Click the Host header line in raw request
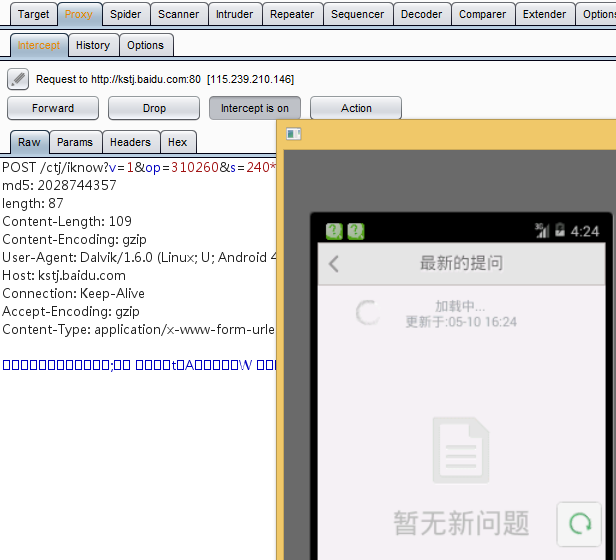 [x=64, y=275]
